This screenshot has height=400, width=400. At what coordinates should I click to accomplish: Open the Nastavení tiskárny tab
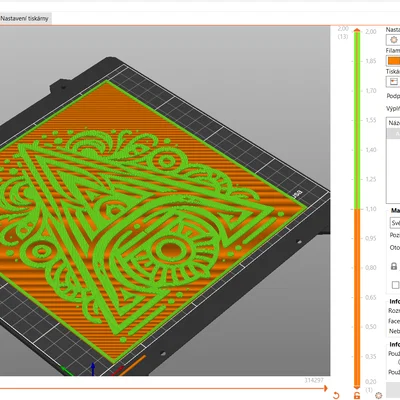click(24, 19)
